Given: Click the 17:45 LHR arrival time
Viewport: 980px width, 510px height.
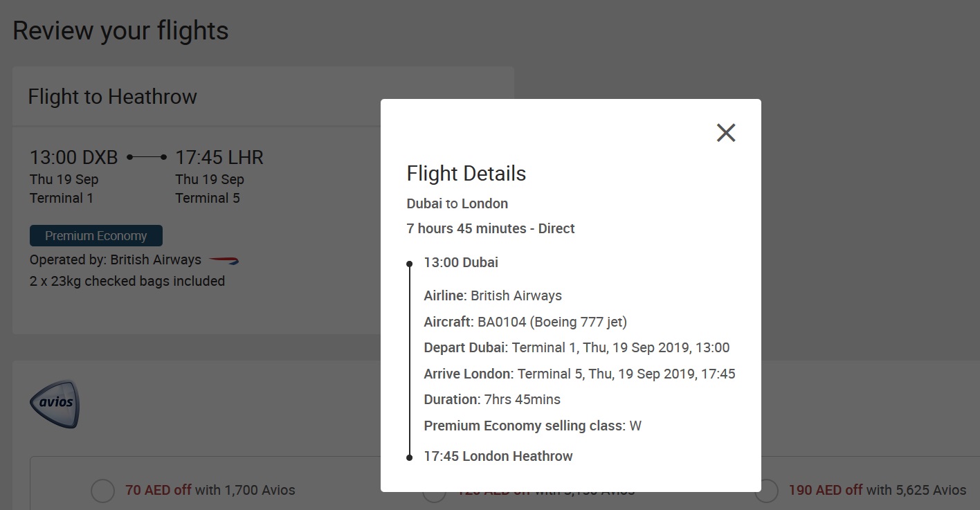Looking at the screenshot, I should click(x=219, y=158).
